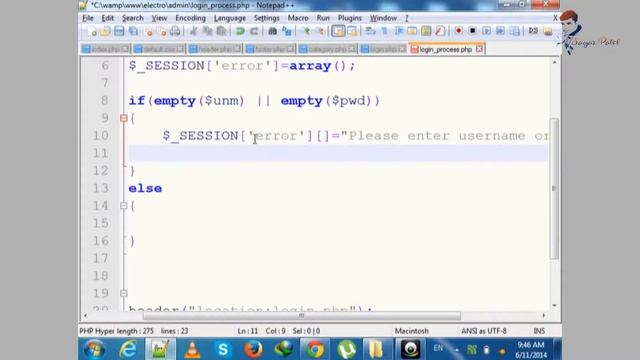Image resolution: width=640 pixels, height=360 pixels.
Task: Toggle synchronize horizontal scrolling icon
Action: pos(352,31)
